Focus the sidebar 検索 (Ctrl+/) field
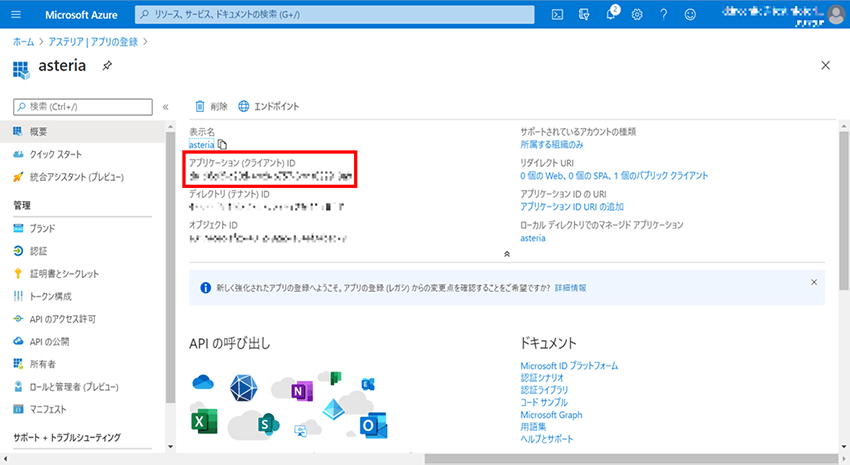 pyautogui.click(x=83, y=107)
